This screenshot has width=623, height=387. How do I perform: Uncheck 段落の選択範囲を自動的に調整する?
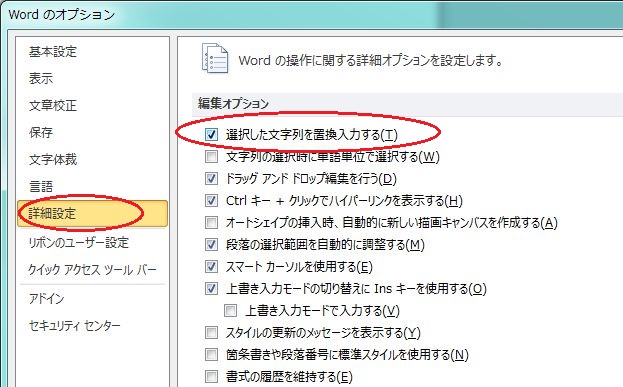(211, 244)
